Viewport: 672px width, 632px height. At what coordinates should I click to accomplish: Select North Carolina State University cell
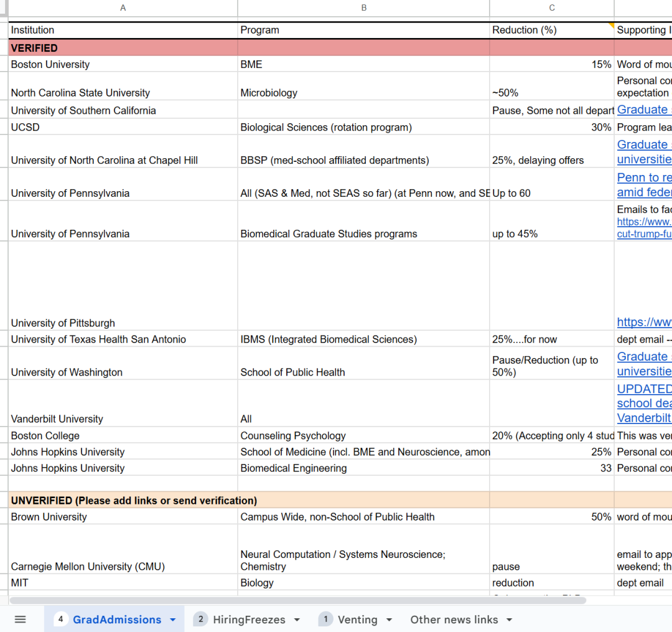[x=123, y=86]
